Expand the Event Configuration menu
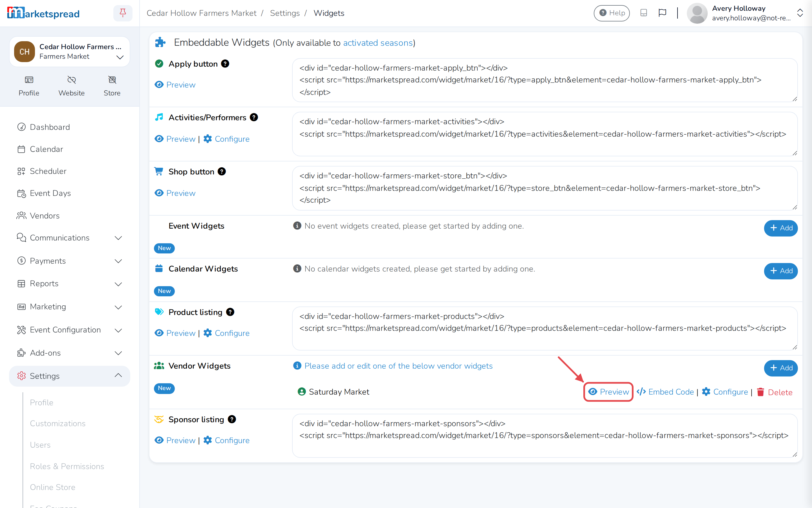Image resolution: width=812 pixels, height=508 pixels. point(69,330)
